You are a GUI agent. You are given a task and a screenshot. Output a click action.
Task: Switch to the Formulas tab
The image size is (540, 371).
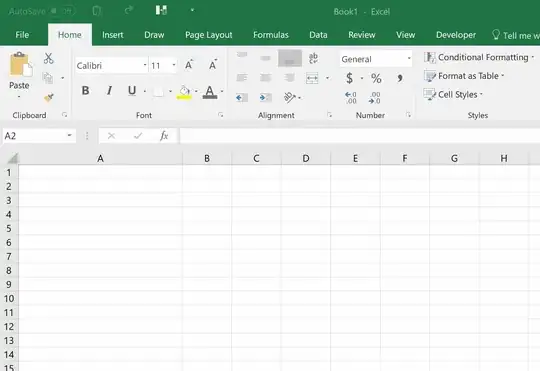(x=271, y=35)
